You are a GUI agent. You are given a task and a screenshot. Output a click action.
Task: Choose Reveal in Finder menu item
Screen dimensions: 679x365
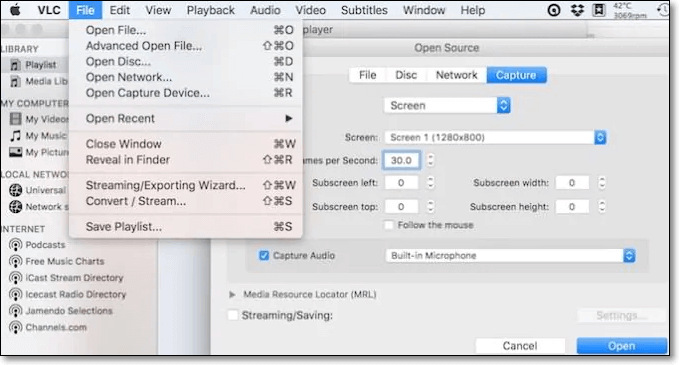(x=185, y=160)
